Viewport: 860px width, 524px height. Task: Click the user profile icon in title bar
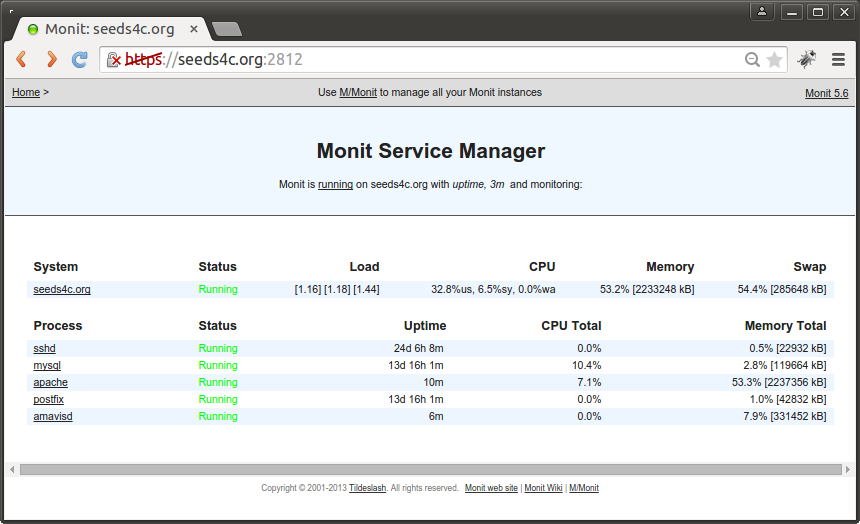coord(762,12)
